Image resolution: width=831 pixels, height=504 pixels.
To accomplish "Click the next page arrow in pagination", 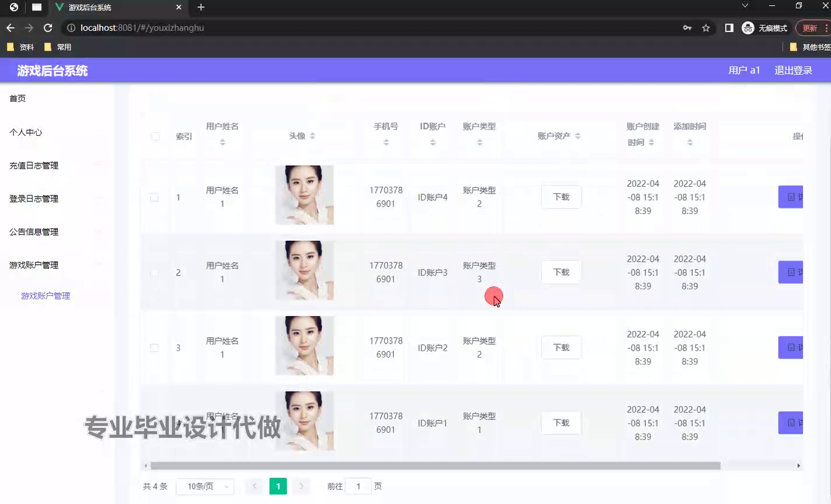I will click(301, 486).
